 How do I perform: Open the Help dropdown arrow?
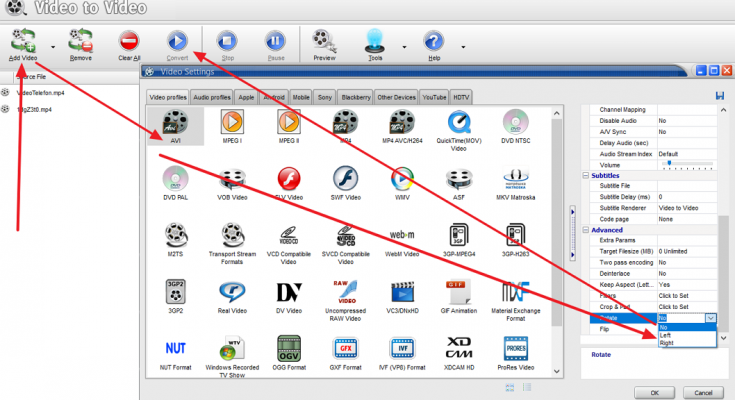(x=463, y=47)
